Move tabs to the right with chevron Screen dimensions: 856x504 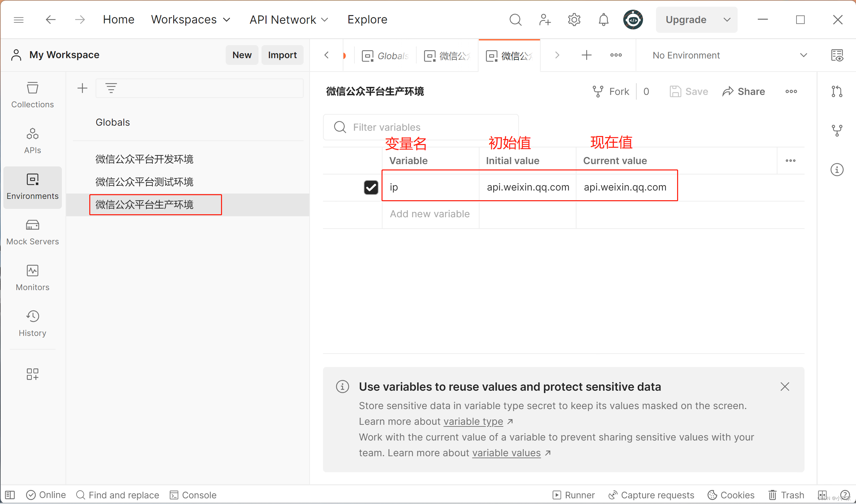tap(557, 55)
